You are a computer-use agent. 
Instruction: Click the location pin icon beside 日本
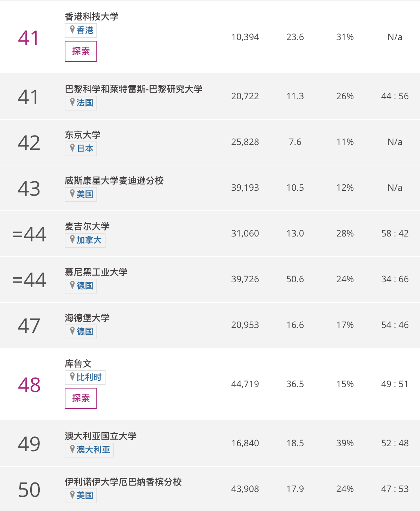pos(72,148)
